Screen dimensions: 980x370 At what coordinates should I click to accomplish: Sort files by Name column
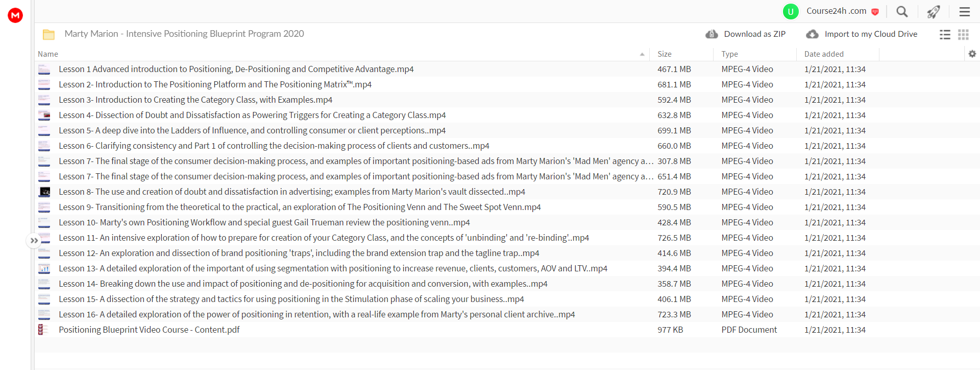pos(48,54)
